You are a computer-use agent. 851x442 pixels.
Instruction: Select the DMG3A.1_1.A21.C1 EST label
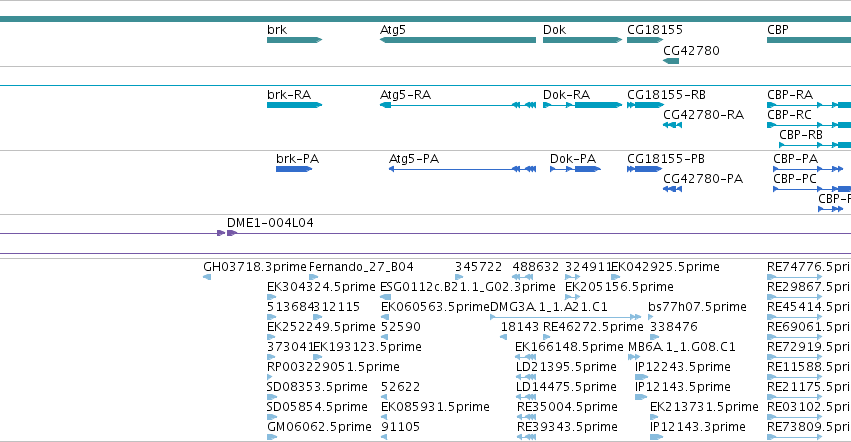[x=549, y=307]
